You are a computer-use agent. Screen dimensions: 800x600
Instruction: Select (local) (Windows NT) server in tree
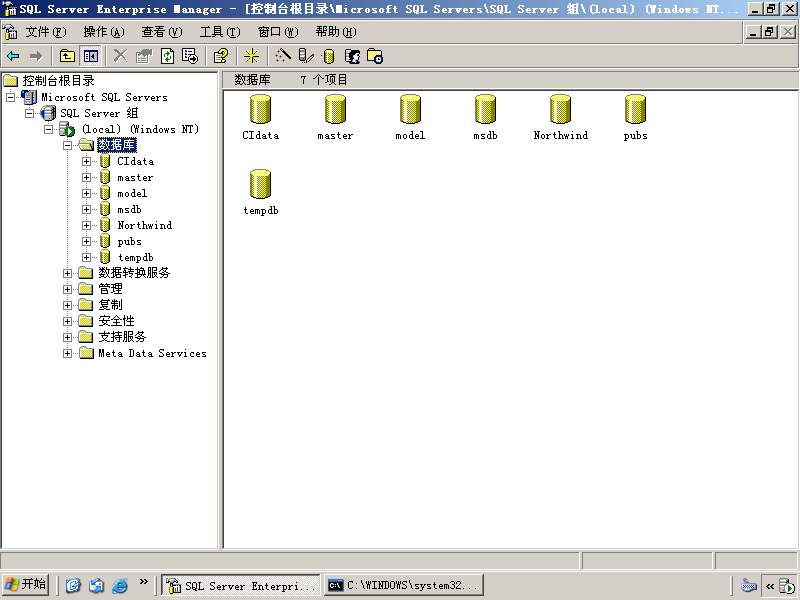coord(140,129)
